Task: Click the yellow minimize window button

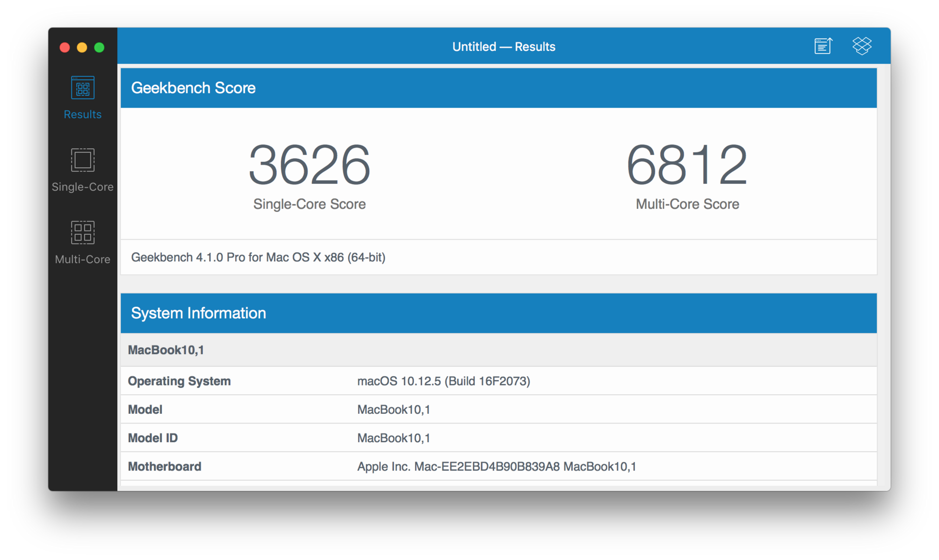Action: pos(82,47)
